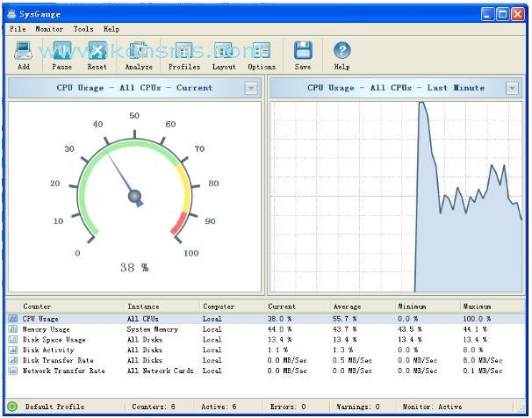Select the CPU Usage counter row
The height and width of the screenshot is (418, 532).
[x=266, y=319]
